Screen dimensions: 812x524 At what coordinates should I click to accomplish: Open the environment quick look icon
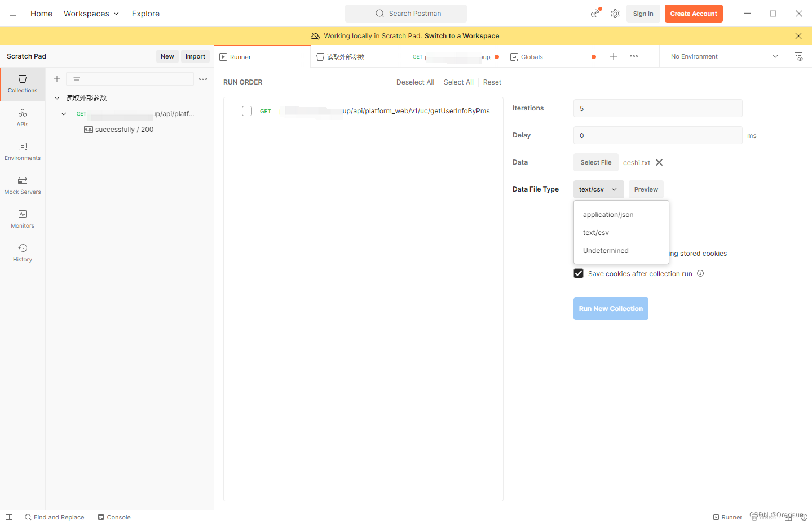click(x=798, y=56)
